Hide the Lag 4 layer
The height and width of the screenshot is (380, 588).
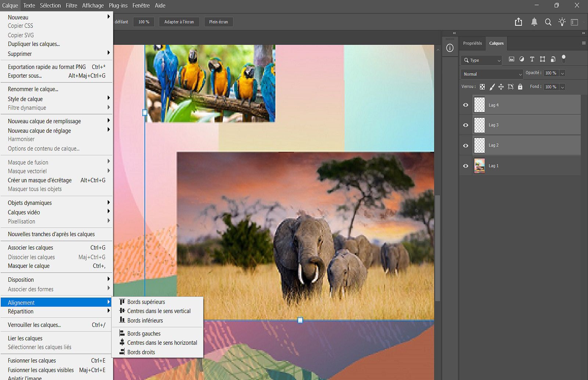pyautogui.click(x=466, y=105)
